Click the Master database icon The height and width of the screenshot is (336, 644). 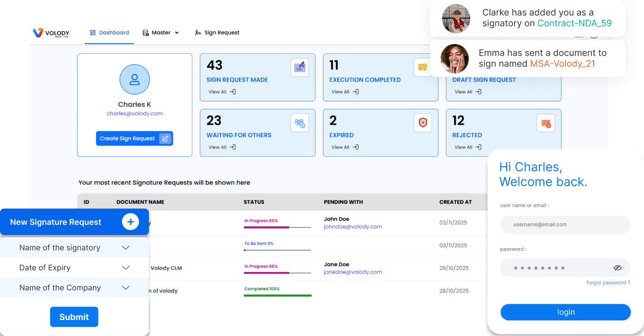pos(146,33)
